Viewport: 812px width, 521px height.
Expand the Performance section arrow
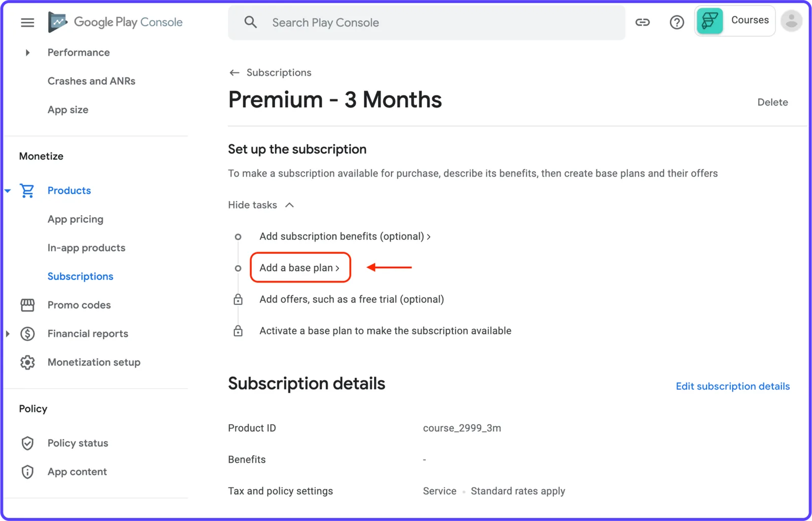27,52
